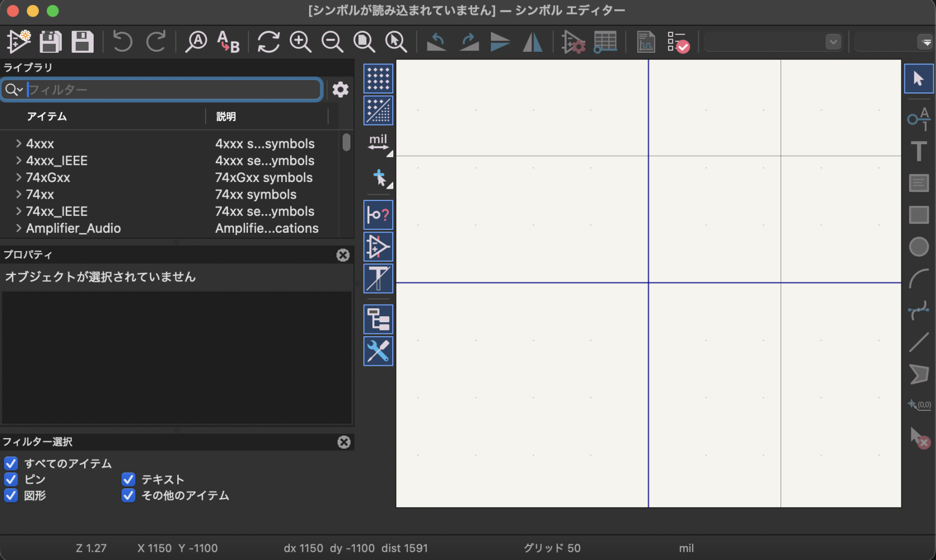Pick the Bezier curve tool
Viewport: 936px width, 560px height.
(x=919, y=310)
